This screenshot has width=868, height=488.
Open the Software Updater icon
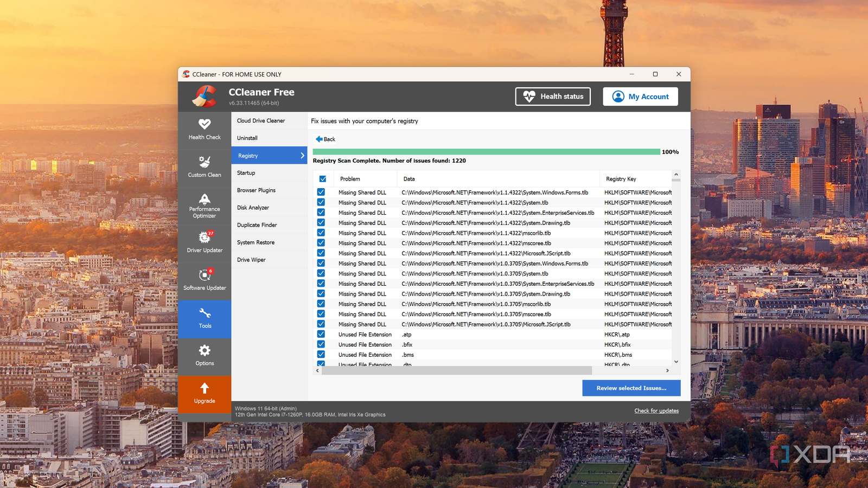tap(205, 275)
